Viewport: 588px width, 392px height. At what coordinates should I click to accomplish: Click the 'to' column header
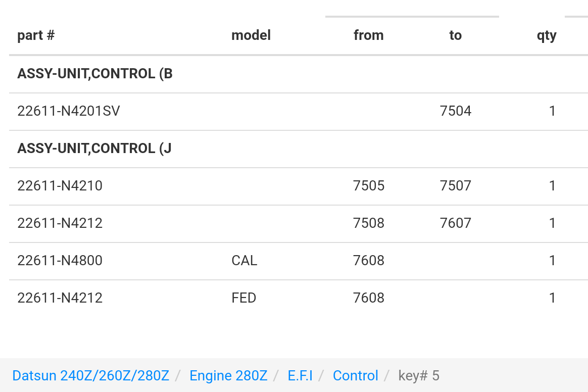456,35
